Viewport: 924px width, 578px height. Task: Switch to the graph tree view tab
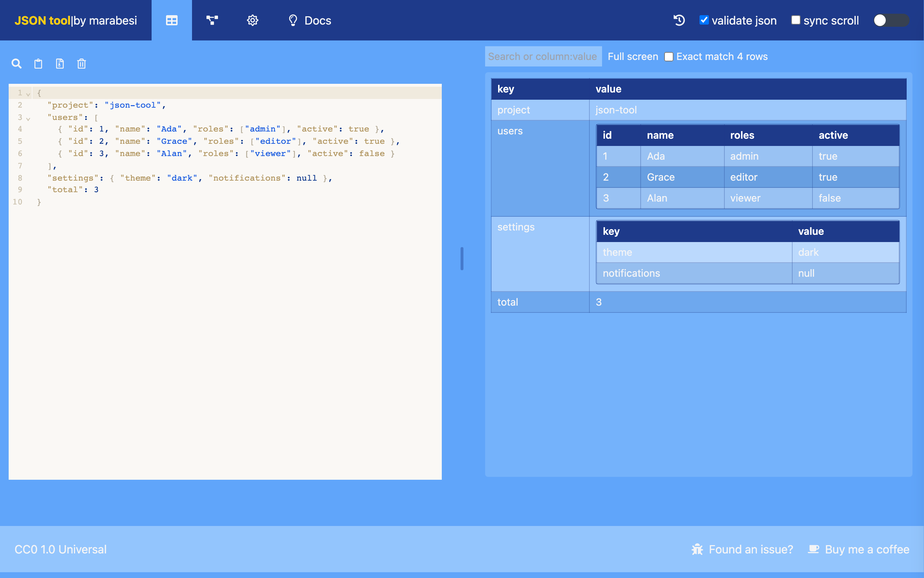coord(212,20)
